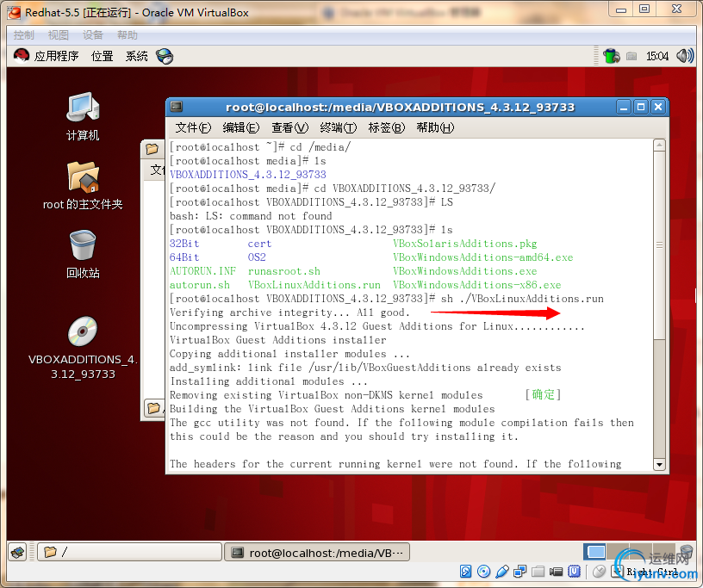Open the VirtualBox 视图 menu
The height and width of the screenshot is (588, 703).
click(59, 35)
